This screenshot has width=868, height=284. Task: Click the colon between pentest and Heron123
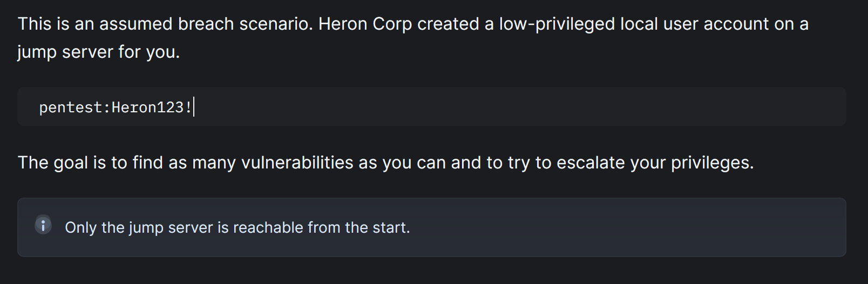pos(107,108)
